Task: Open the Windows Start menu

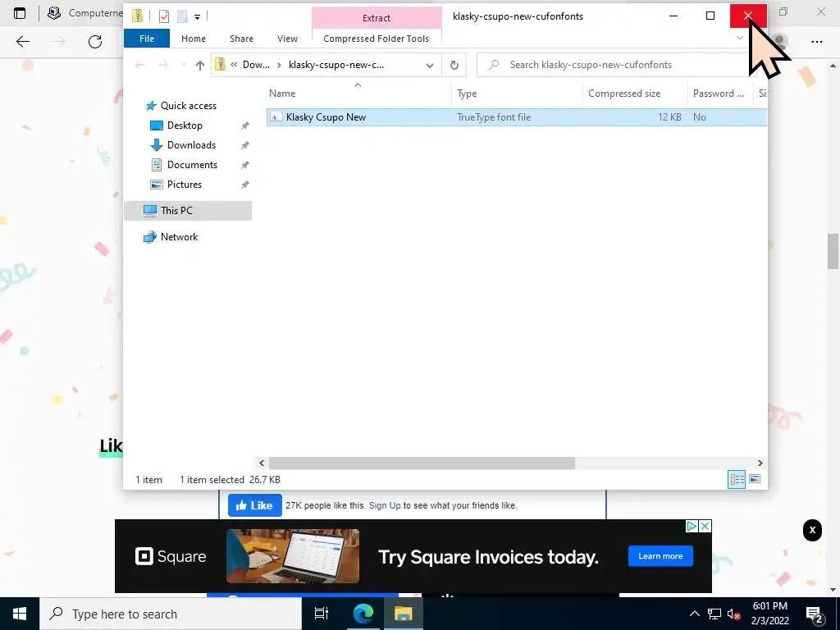Action: [20, 614]
